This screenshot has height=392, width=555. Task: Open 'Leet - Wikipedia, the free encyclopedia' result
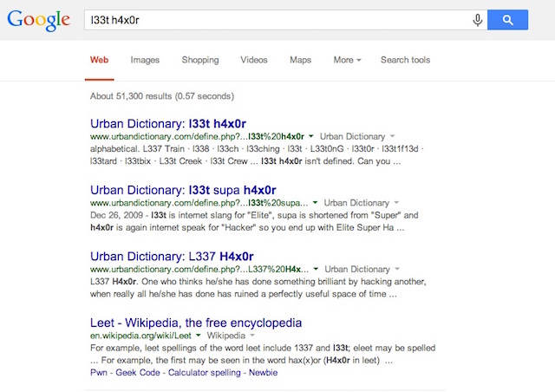(x=196, y=323)
